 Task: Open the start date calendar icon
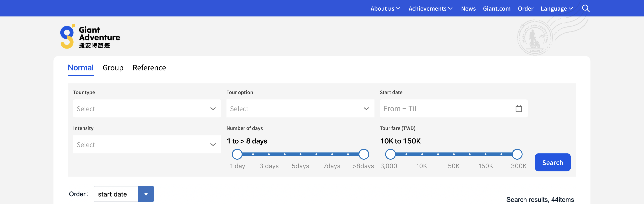tap(519, 109)
